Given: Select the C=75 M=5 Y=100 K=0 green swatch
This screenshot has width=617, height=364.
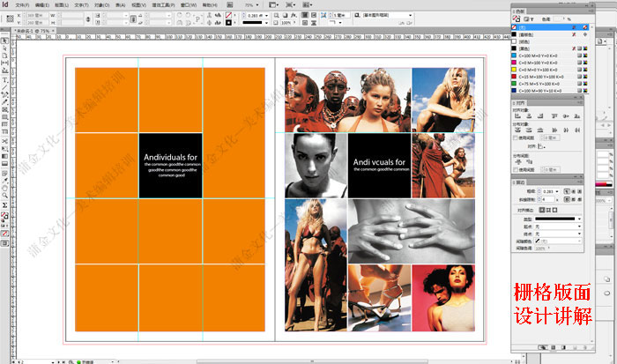Looking at the screenshot, I should 551,84.
